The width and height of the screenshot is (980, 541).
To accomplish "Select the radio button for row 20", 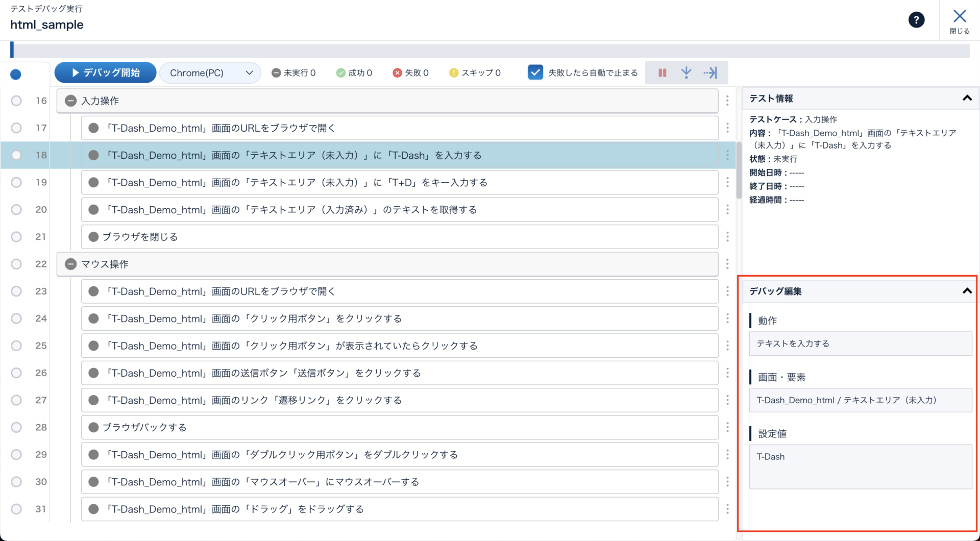I will [16, 210].
